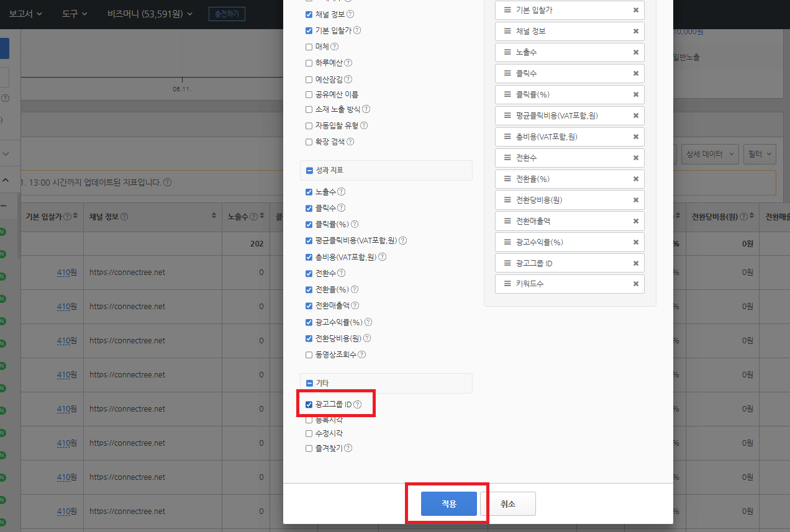Open the 도구 menu
The image size is (790, 532).
(73, 12)
